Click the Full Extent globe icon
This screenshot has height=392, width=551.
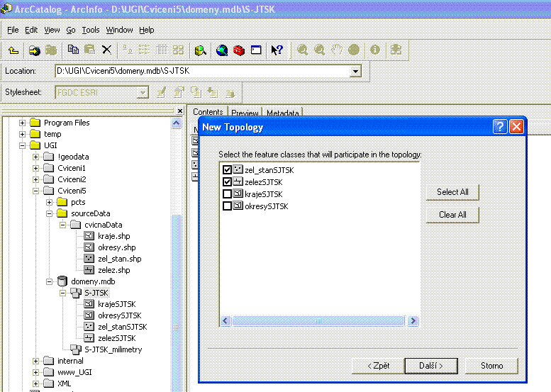tap(354, 50)
